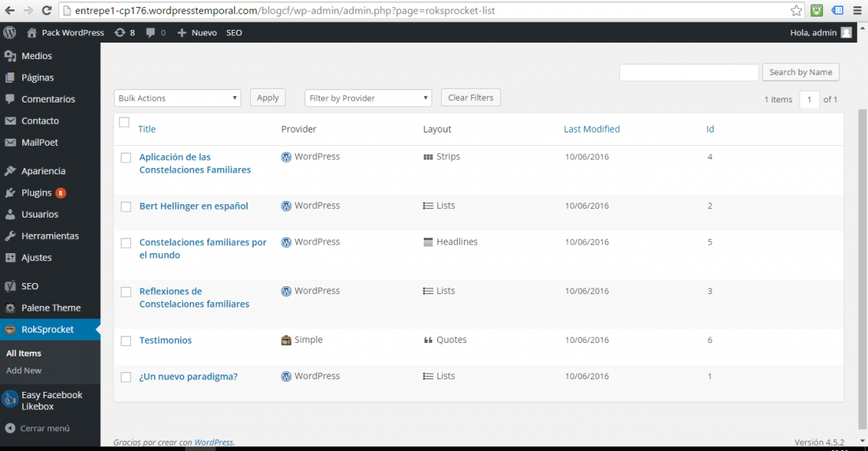Click the RokSprocket sidebar icon

(10, 330)
